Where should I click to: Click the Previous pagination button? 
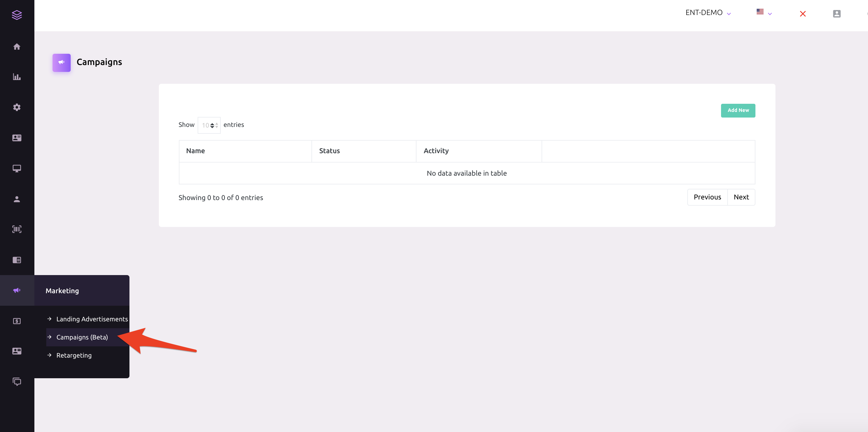[x=707, y=197]
